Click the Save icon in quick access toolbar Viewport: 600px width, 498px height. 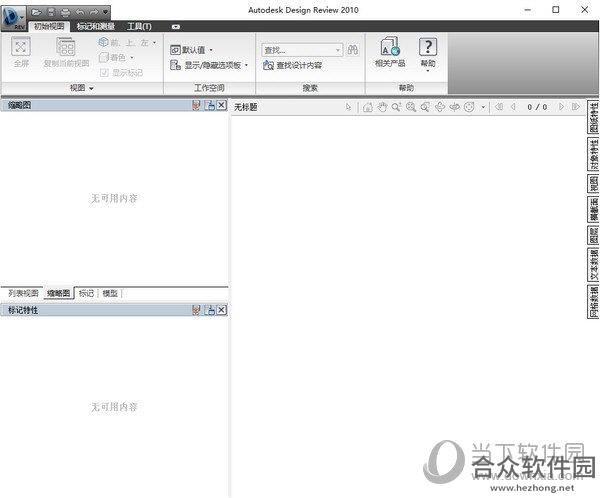[x=51, y=12]
